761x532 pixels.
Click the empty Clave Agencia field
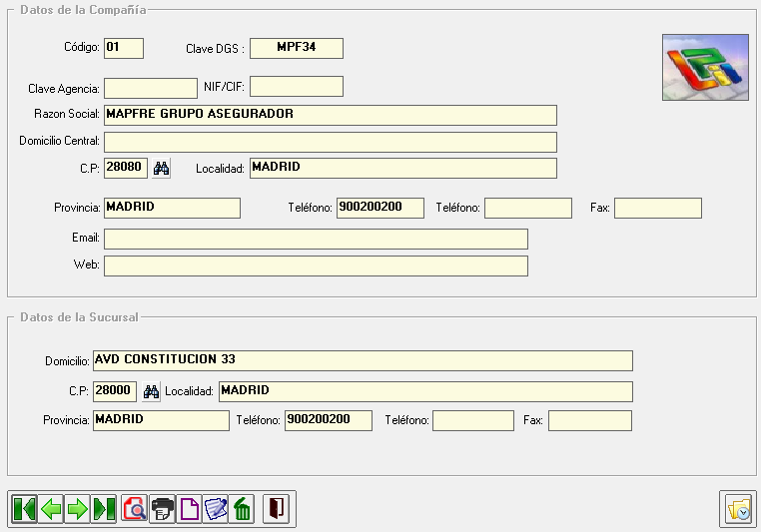click(x=151, y=88)
